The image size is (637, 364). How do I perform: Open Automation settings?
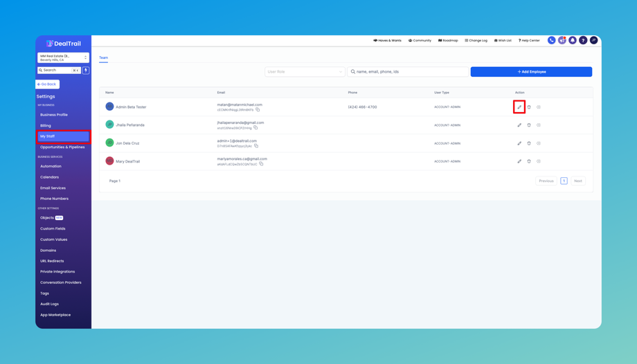(x=51, y=166)
